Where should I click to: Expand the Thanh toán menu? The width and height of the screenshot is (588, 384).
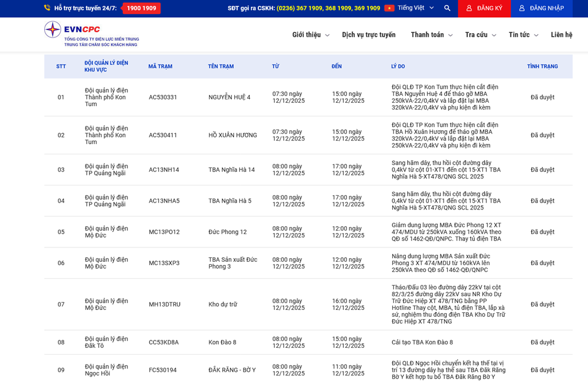pyautogui.click(x=431, y=35)
